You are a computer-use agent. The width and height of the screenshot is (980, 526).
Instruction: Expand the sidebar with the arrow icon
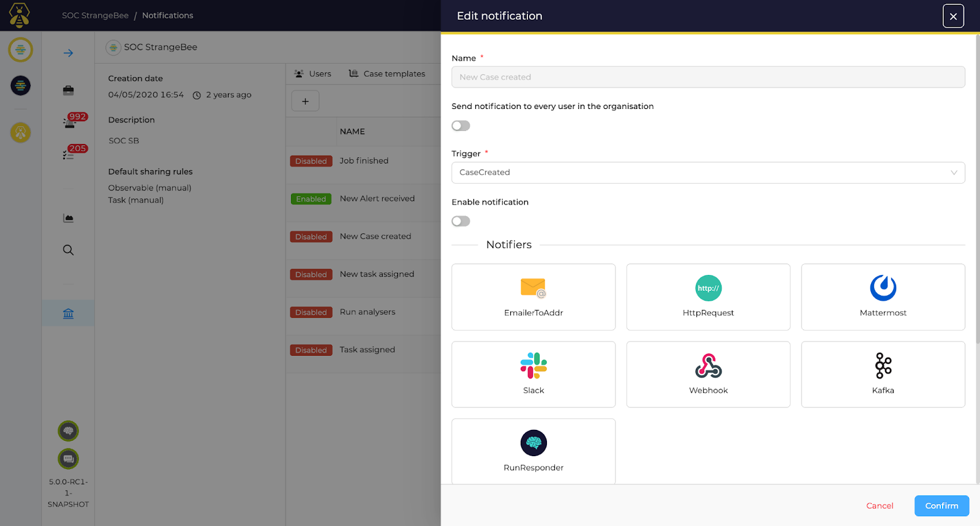[x=68, y=53]
